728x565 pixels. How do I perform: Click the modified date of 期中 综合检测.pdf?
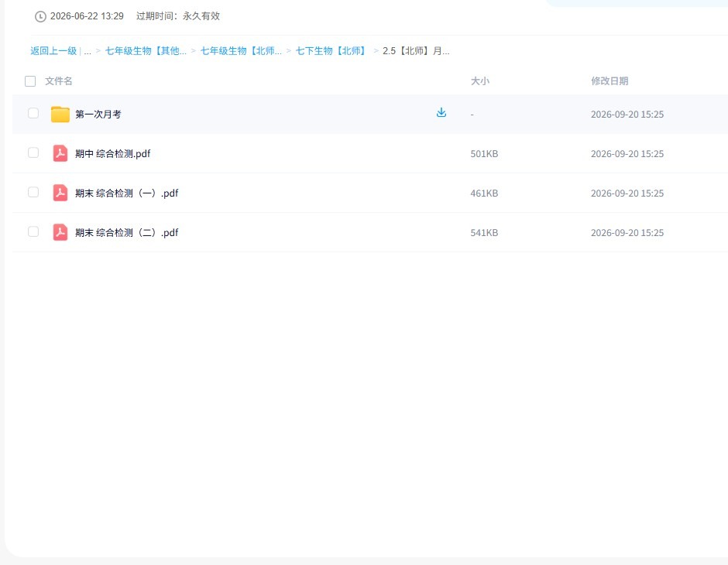pos(627,153)
